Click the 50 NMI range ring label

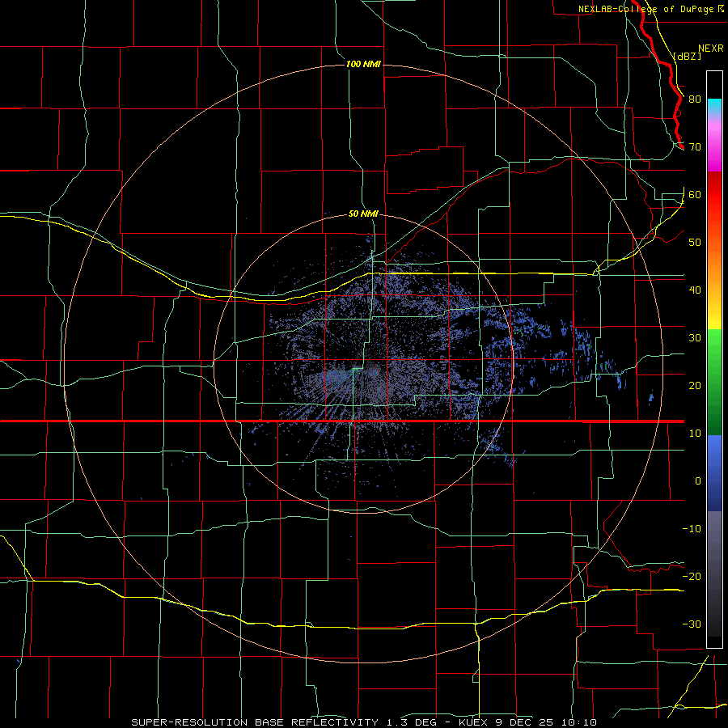363,214
